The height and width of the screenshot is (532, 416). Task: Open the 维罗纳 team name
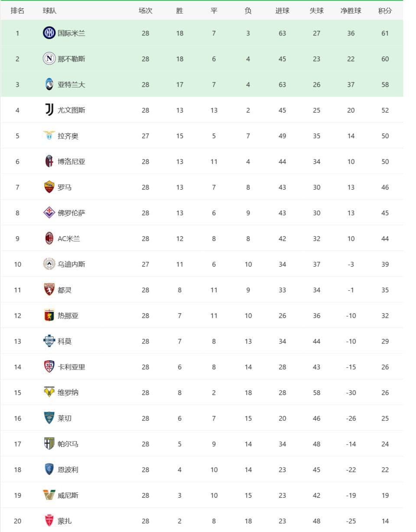(x=68, y=393)
